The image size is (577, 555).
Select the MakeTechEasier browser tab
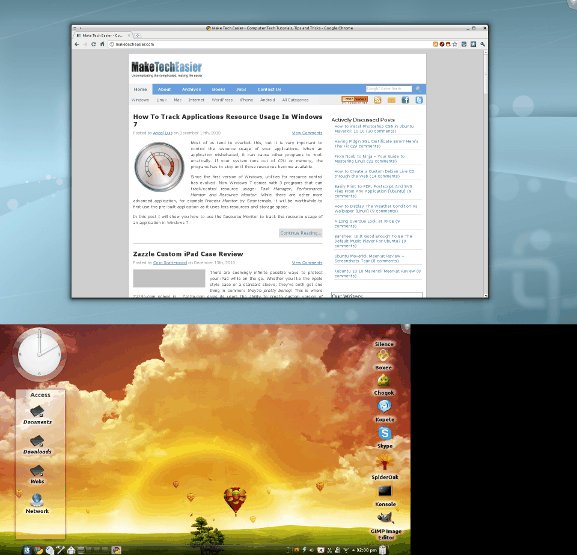tap(102, 36)
